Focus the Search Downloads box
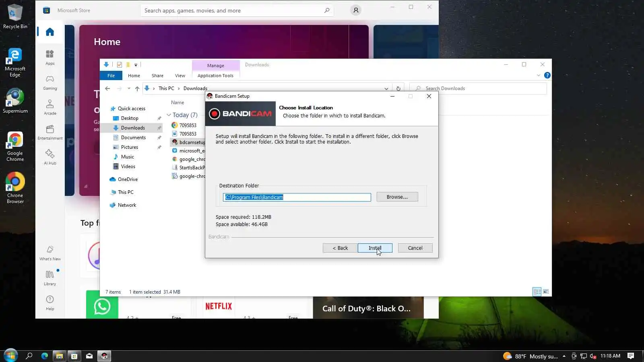Screen dimensions: 644x362 (478, 88)
